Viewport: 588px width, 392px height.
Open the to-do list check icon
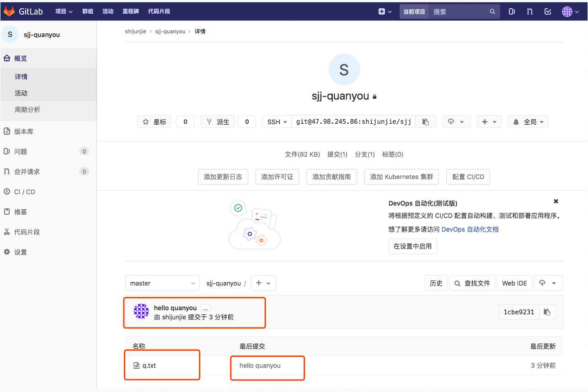pos(548,12)
